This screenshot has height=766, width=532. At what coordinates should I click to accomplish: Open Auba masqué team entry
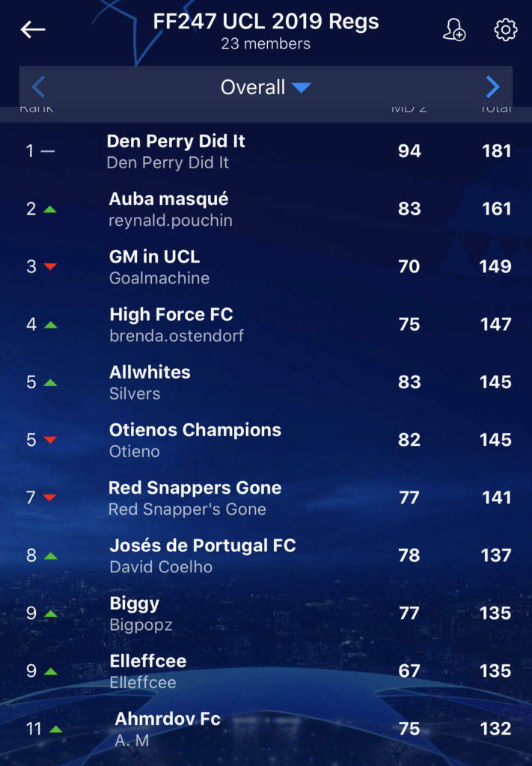point(266,209)
